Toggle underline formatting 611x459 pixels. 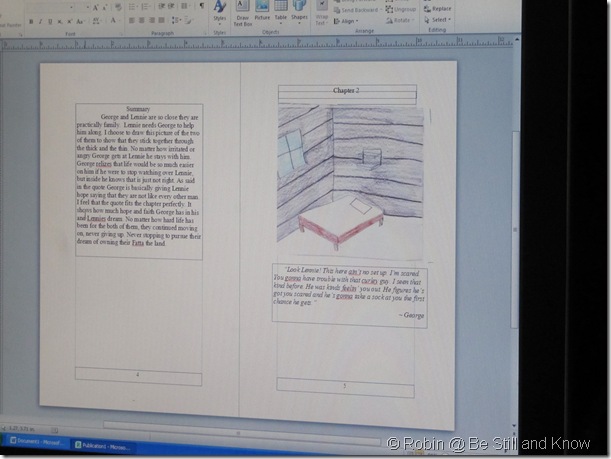pos(50,22)
